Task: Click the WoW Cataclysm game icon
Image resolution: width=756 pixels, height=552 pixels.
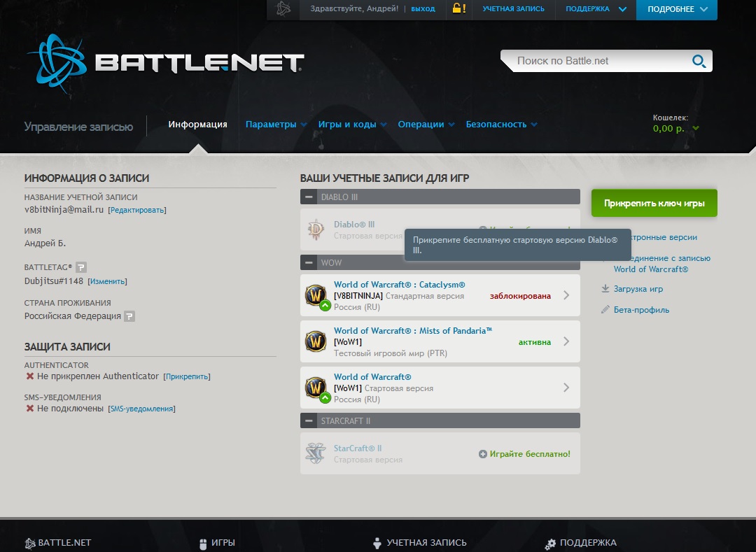Action: tap(316, 295)
